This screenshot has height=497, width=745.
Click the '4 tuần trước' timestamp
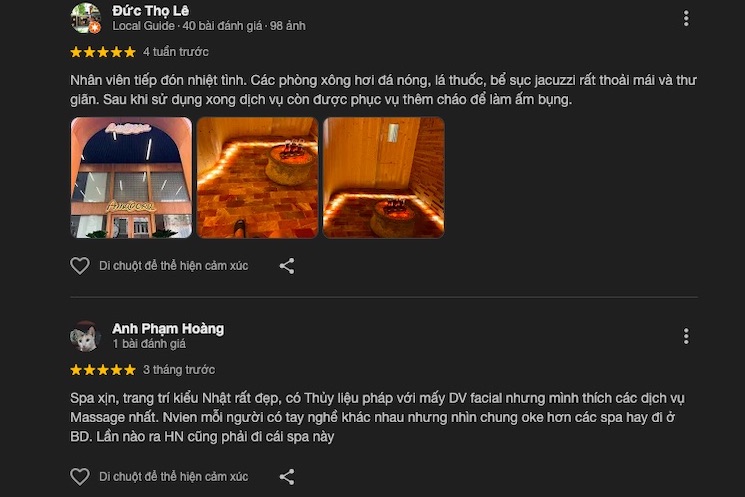[176, 51]
